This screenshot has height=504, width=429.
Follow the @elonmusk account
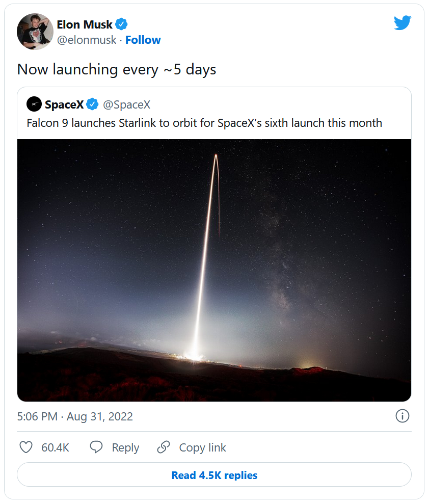(143, 40)
